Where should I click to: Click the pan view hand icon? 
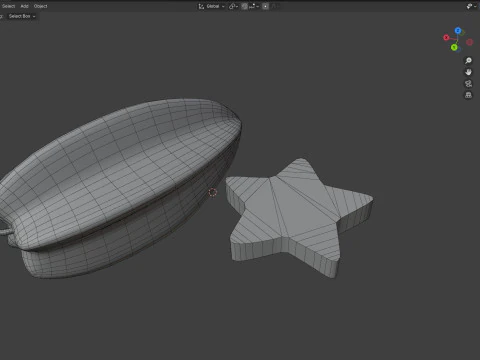click(x=468, y=72)
